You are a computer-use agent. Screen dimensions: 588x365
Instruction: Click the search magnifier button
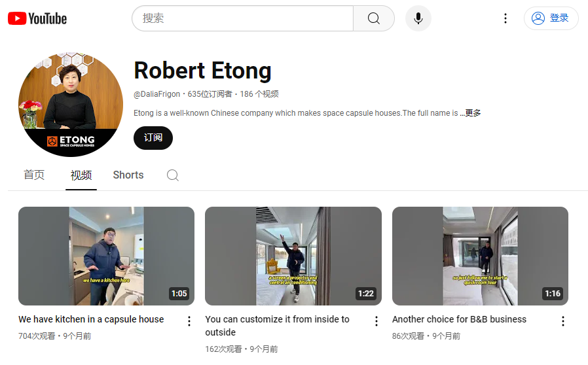[x=373, y=18]
